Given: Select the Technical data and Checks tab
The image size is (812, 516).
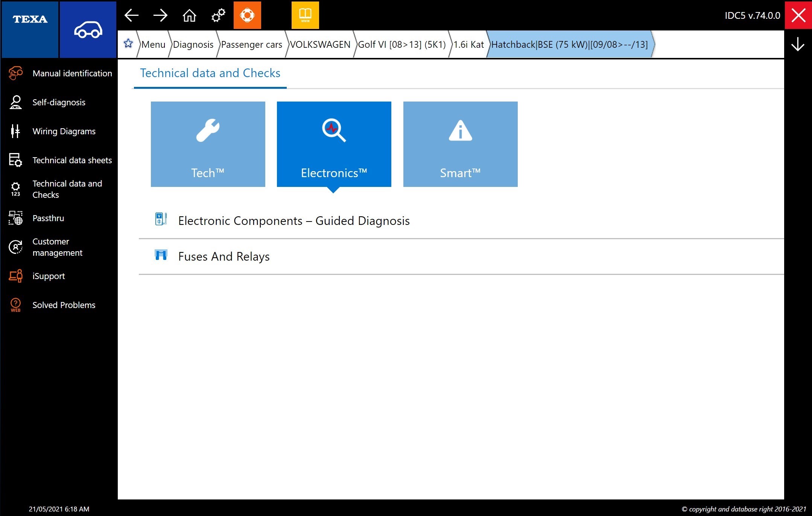Looking at the screenshot, I should (x=210, y=73).
